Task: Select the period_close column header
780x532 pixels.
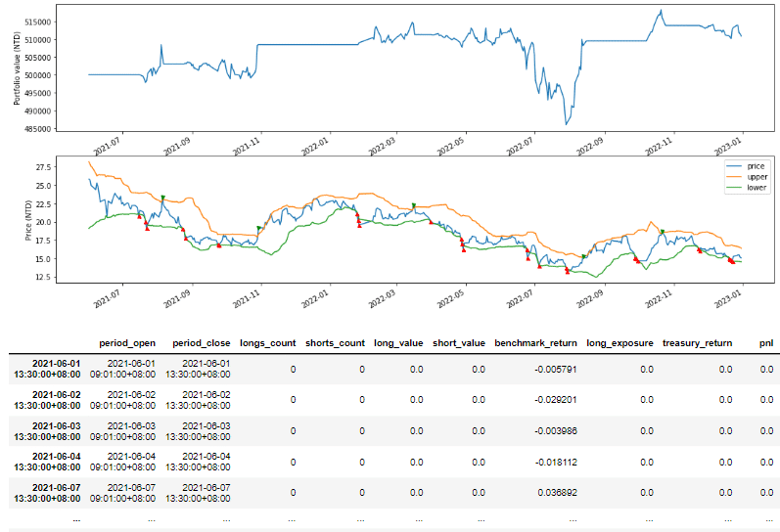Action: pos(202,343)
